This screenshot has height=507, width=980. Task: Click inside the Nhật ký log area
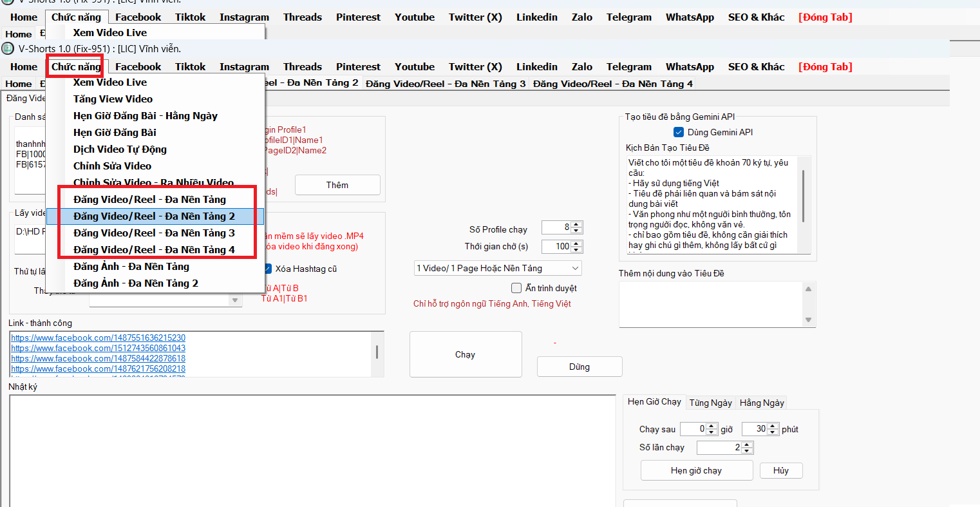[x=313, y=451]
